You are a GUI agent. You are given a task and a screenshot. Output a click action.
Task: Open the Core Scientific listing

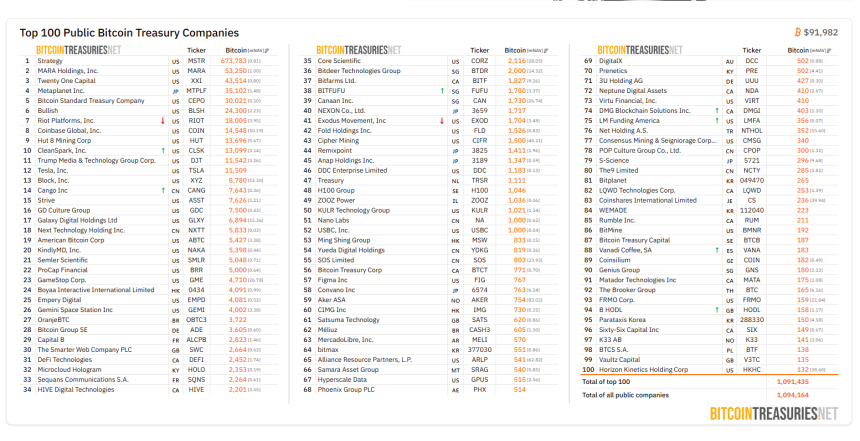click(338, 61)
